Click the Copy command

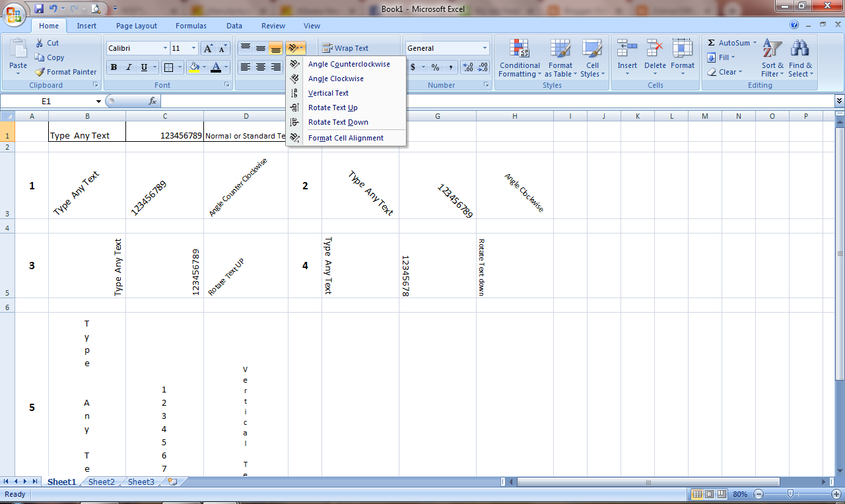click(50, 57)
